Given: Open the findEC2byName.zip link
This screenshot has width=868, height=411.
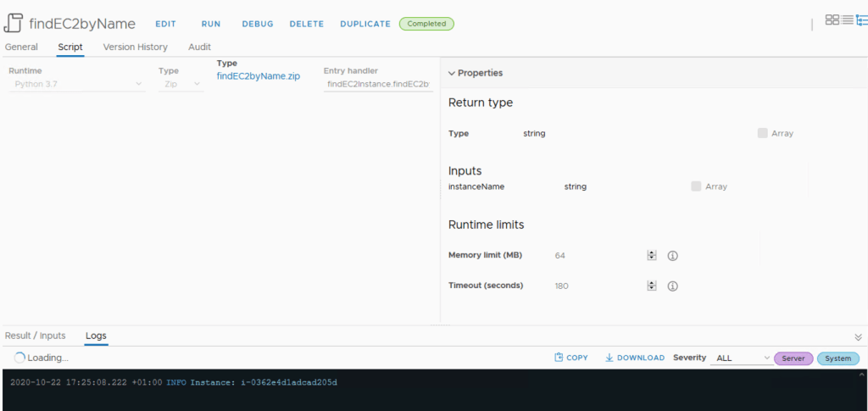Looking at the screenshot, I should [258, 76].
